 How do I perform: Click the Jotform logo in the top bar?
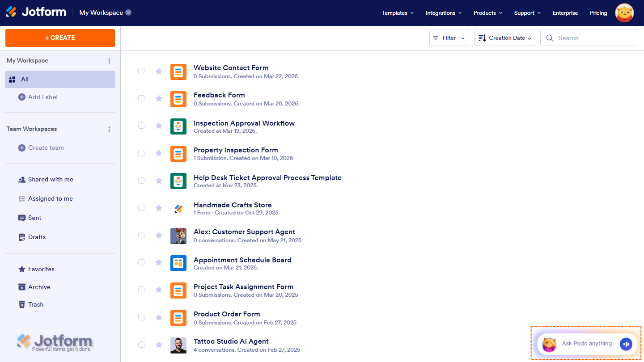click(36, 12)
